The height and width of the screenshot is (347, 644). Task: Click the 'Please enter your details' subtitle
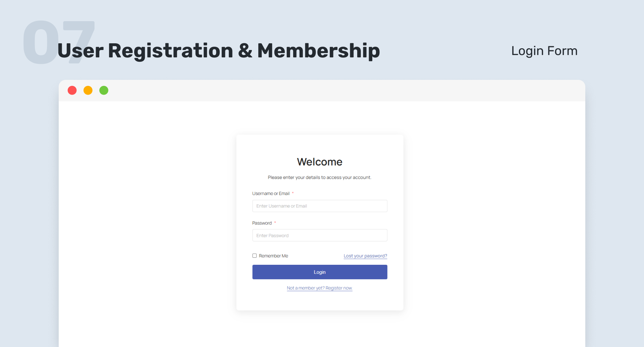click(320, 178)
